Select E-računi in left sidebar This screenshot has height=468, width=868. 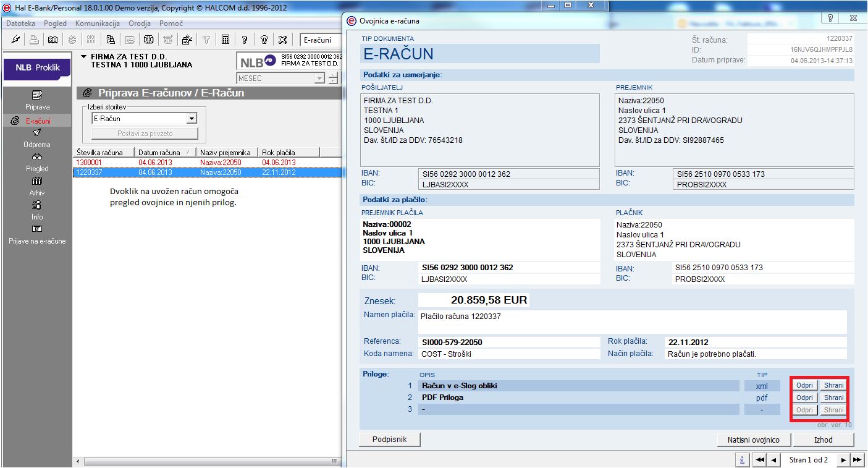coord(37,121)
